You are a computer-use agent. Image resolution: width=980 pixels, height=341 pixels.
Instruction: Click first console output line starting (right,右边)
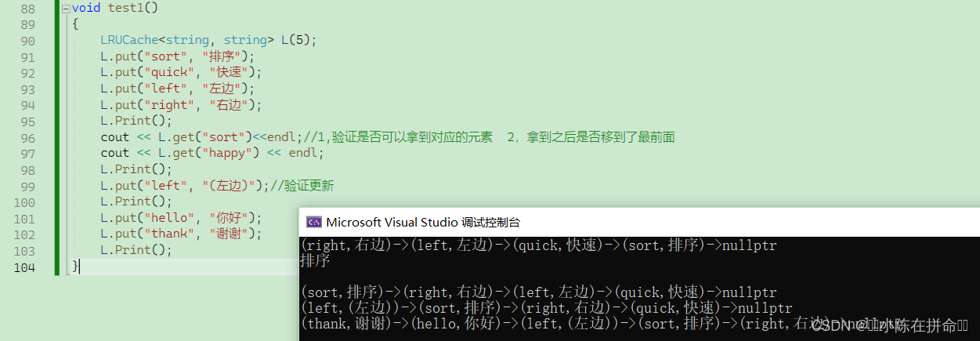point(538,245)
